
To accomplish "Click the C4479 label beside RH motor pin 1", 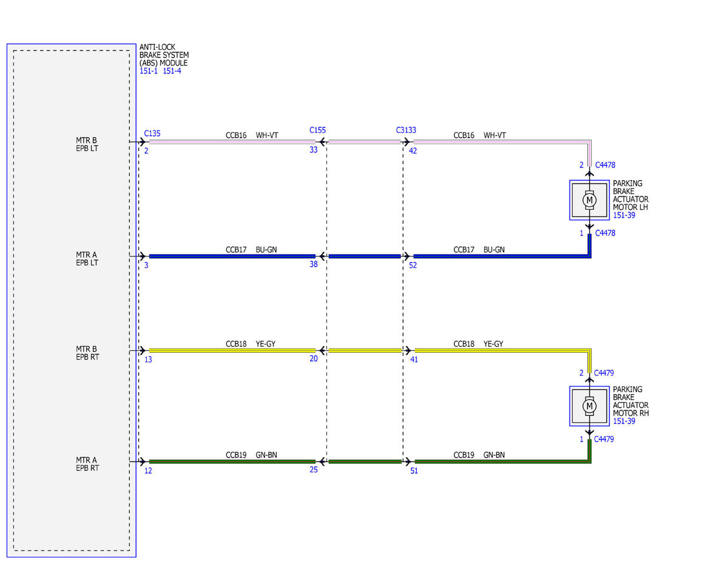I will click(x=604, y=440).
